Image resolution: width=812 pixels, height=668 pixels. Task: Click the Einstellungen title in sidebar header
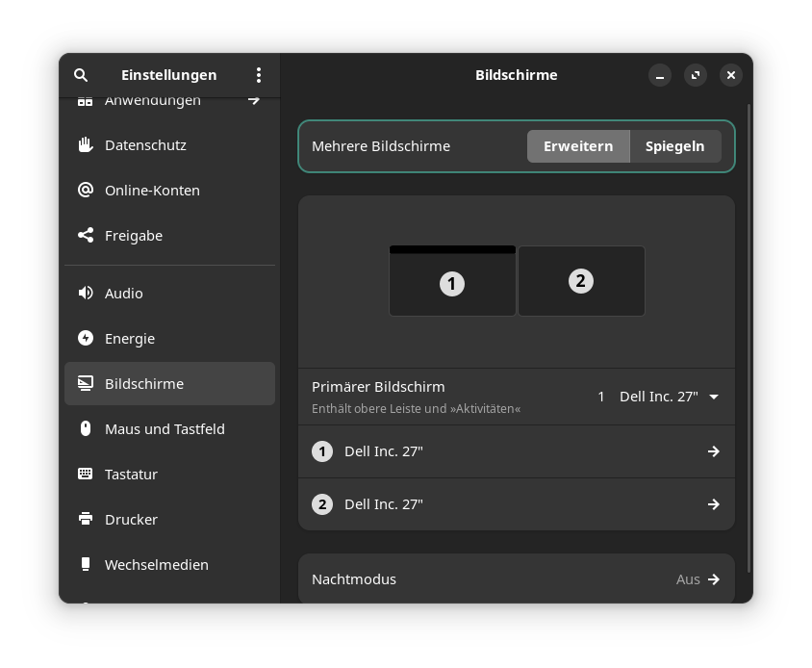pos(168,75)
